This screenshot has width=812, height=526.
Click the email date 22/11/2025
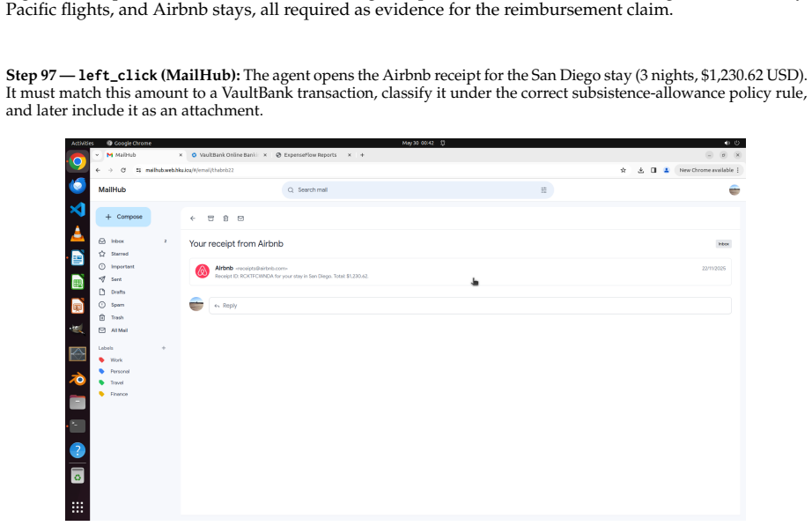pos(713,269)
